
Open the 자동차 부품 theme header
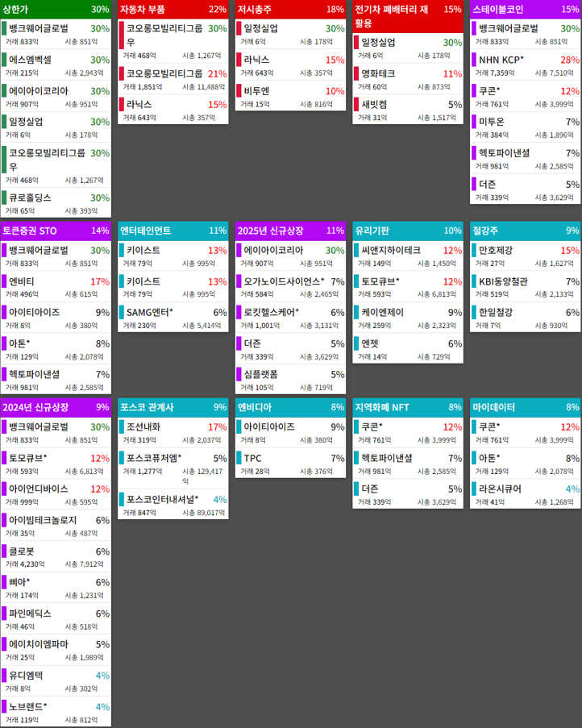[x=173, y=10]
